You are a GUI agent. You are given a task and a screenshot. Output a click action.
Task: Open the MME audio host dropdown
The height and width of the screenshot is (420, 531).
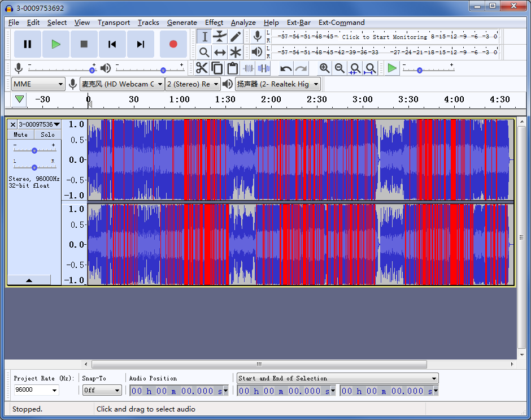coord(38,84)
